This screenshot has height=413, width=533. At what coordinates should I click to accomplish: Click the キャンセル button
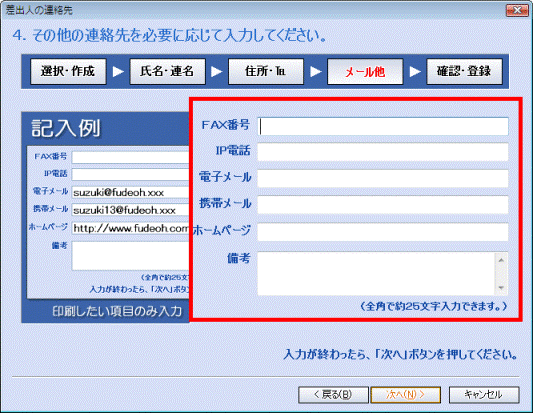484,395
